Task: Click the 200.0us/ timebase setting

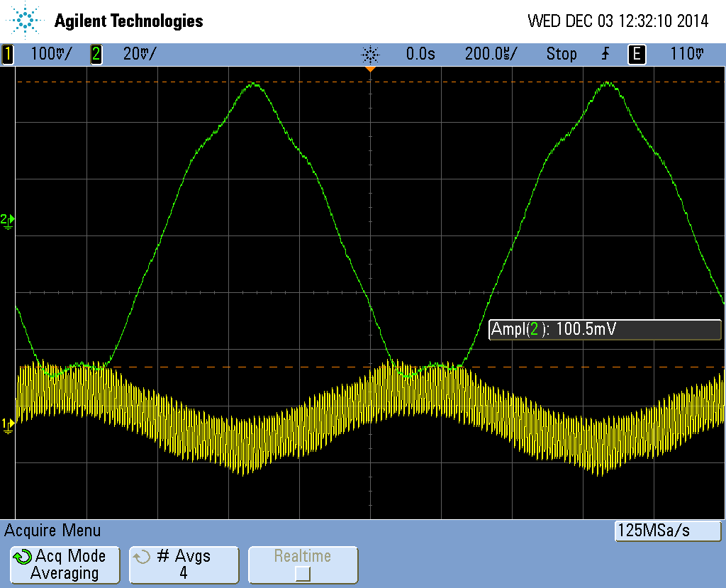Action: 491,54
